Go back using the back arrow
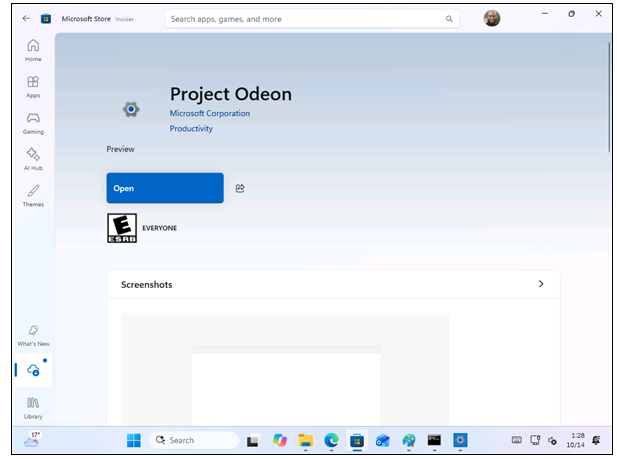This screenshot has width=617, height=459. coord(26,19)
